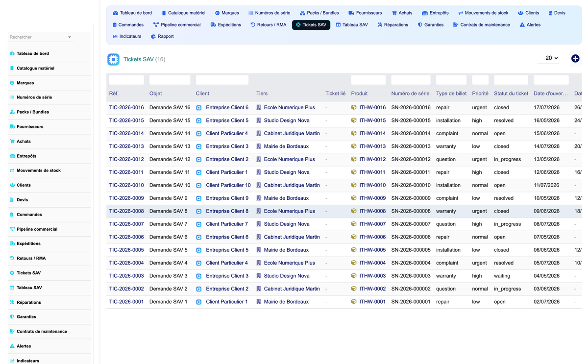Click the Packs / Bundles icon in the sidebar
588x364 pixels.
12,112
